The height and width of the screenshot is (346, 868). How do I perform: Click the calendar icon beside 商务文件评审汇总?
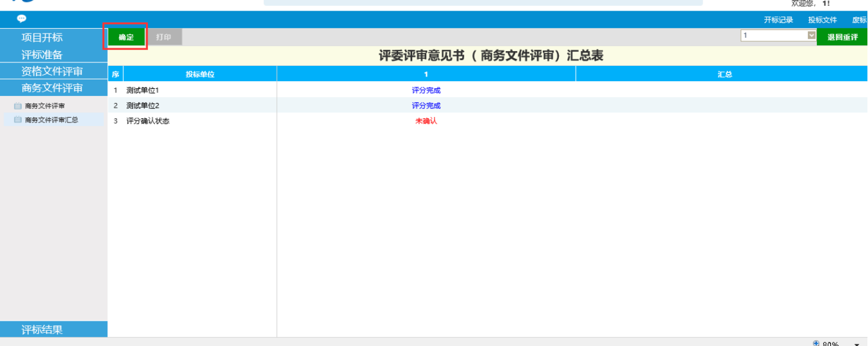tap(18, 119)
